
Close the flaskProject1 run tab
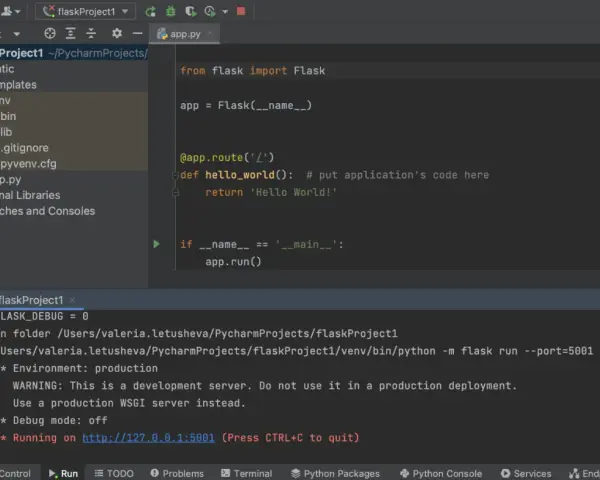click(72, 300)
